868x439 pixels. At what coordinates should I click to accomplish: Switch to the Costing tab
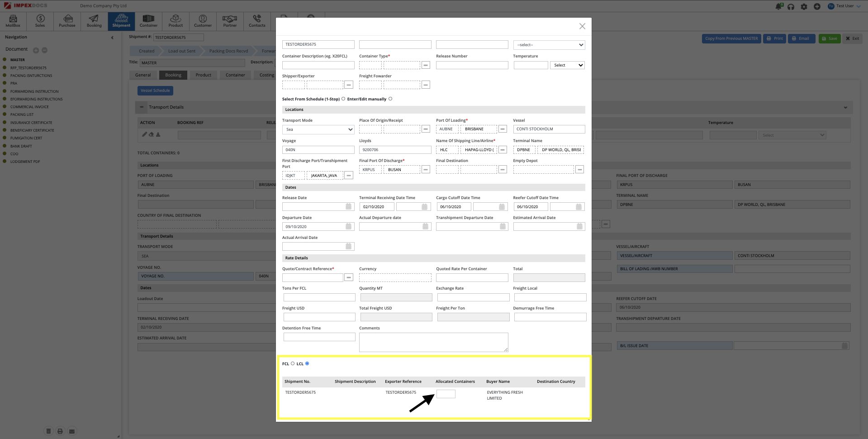266,75
